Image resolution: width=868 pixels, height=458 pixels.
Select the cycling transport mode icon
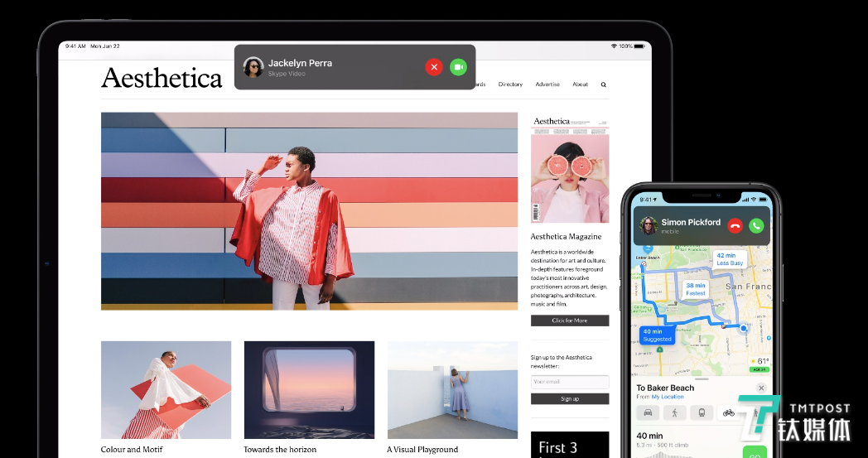tap(729, 412)
